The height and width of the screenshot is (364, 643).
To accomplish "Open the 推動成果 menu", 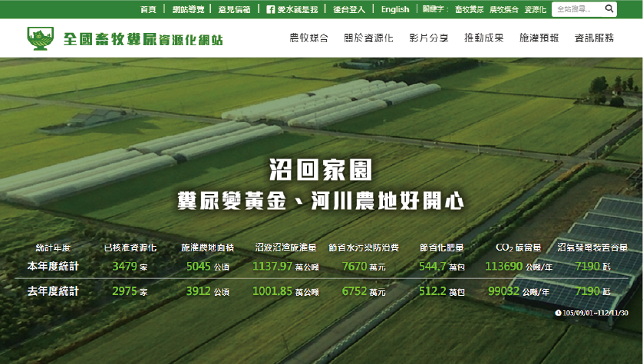I will 484,38.
